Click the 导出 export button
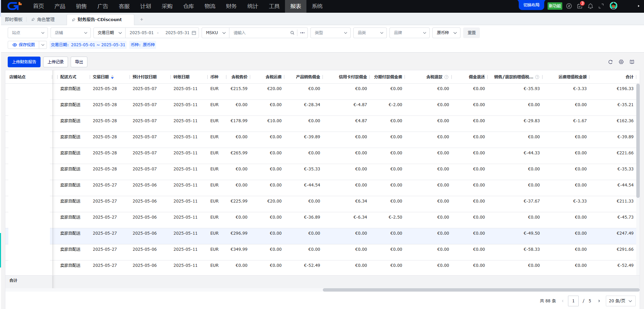644x309 pixels. pos(79,62)
